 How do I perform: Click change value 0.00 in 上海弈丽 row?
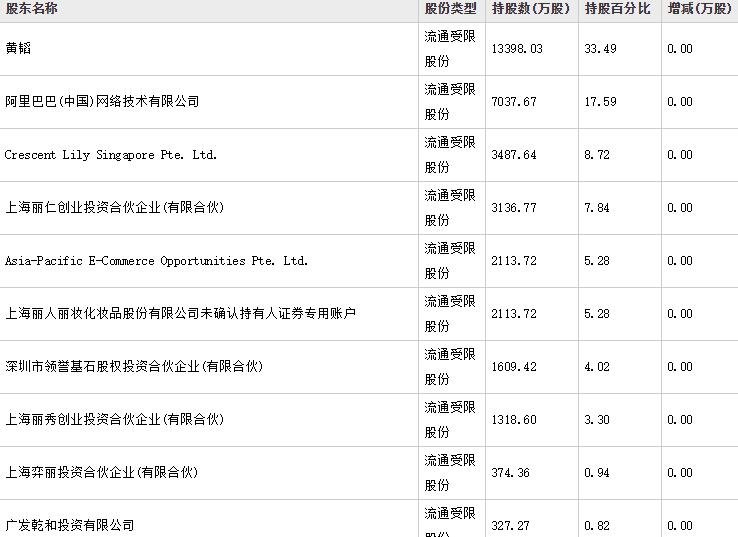[680, 473]
